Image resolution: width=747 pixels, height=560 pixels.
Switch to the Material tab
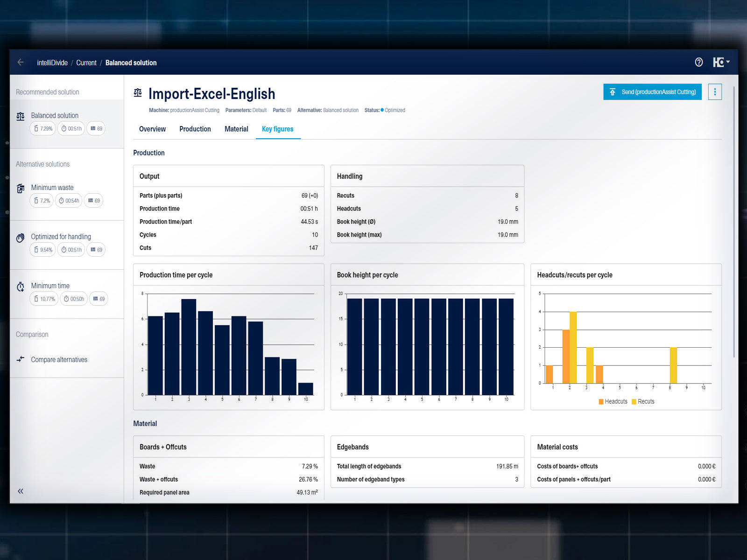[x=236, y=129]
